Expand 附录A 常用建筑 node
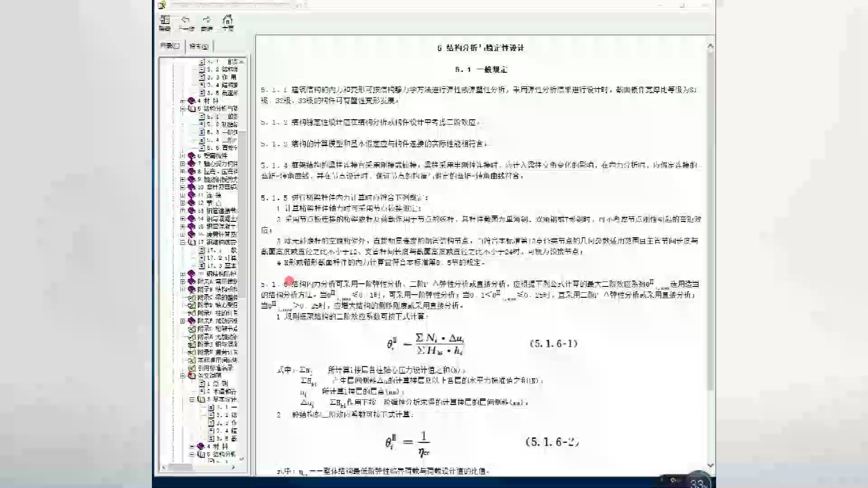This screenshot has width=868, height=488. click(183, 282)
